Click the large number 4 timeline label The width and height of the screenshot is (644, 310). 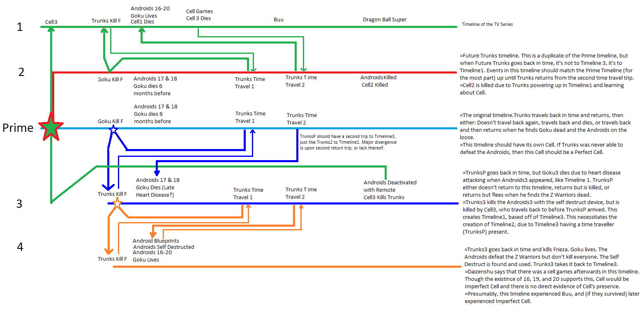coord(20,247)
